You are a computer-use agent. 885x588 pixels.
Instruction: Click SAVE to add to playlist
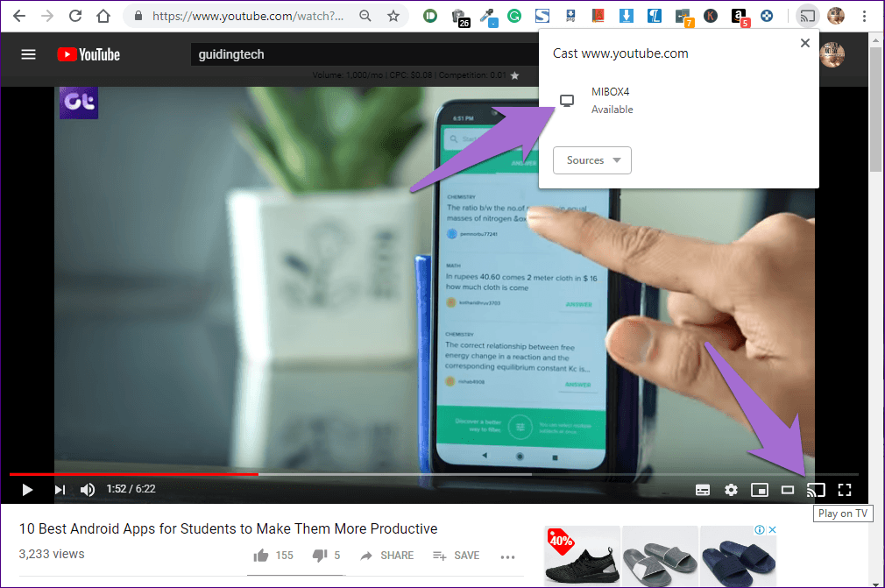[457, 556]
